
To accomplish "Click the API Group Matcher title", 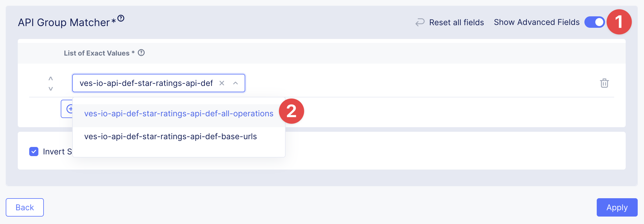I will pyautogui.click(x=64, y=22).
